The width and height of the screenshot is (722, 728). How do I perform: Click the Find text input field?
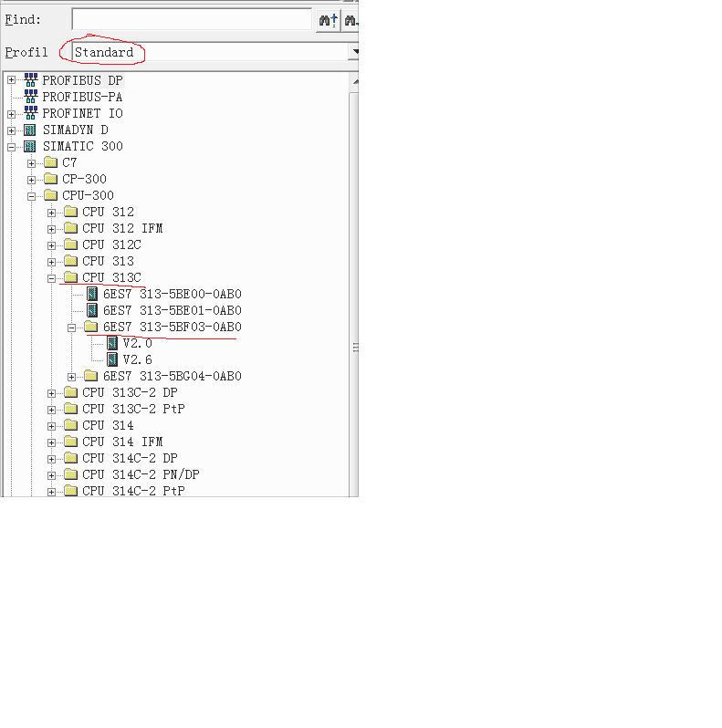[x=192, y=19]
